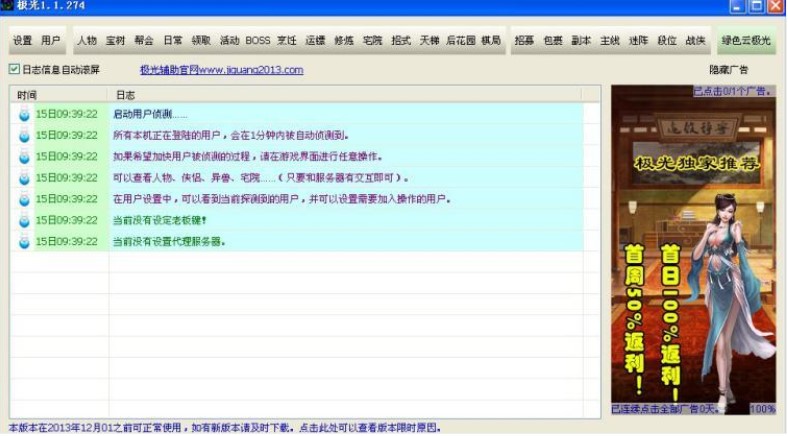The image size is (788, 436).
Task: Click the 极光独家推荐 game advertisement image
Action: (x=693, y=250)
